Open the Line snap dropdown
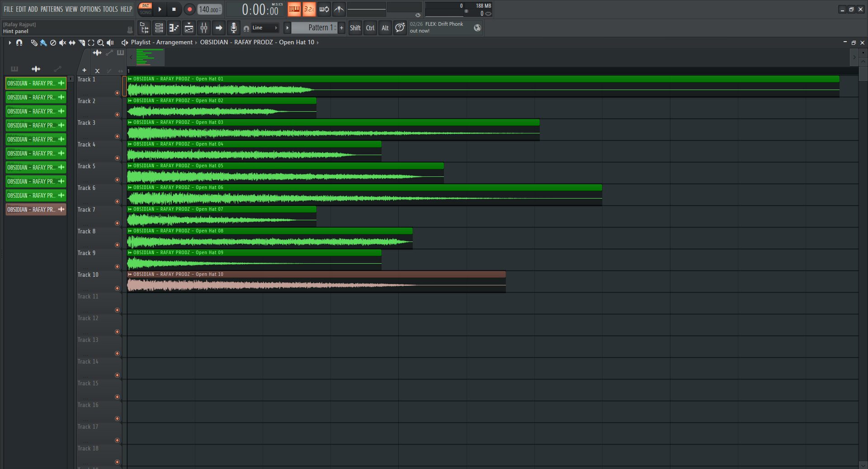 pos(264,28)
